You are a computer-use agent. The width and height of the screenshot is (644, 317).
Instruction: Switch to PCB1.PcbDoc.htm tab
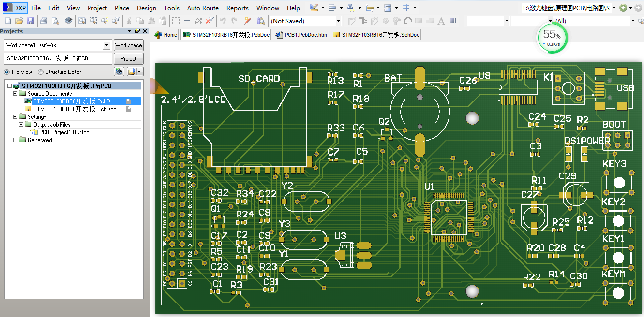pos(300,35)
